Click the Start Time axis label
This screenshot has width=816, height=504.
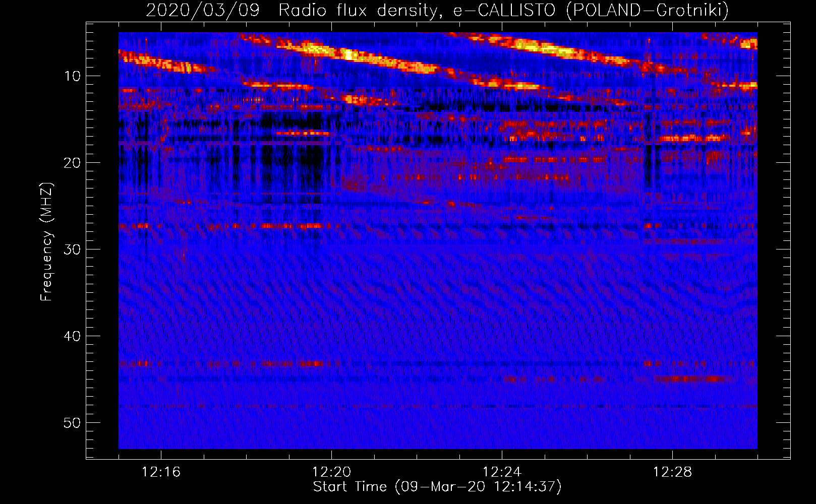[x=437, y=487]
